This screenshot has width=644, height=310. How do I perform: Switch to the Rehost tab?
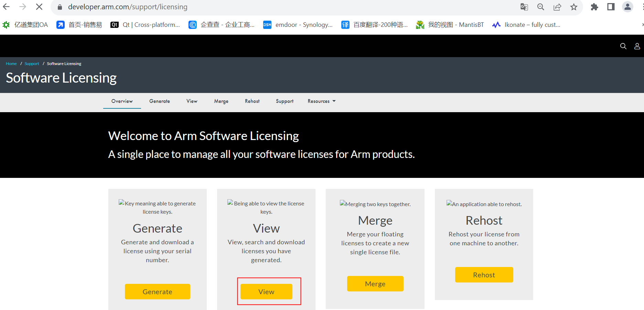point(252,101)
